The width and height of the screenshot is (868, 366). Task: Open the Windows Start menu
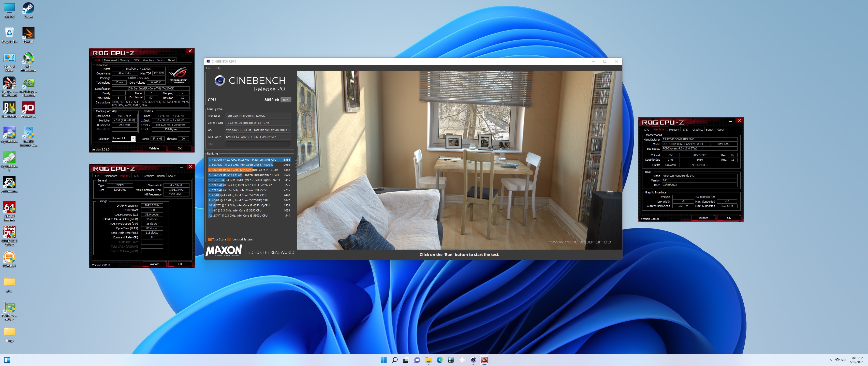384,360
